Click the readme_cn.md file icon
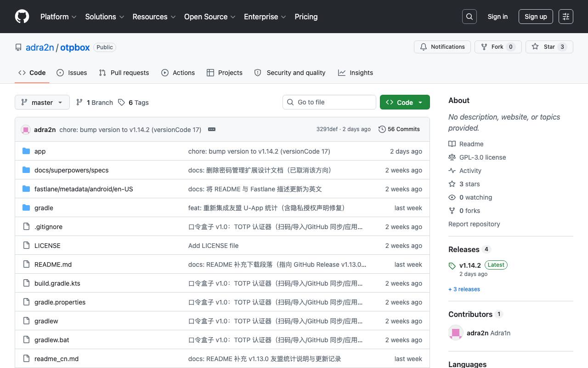The height and width of the screenshot is (368, 588). pyautogui.click(x=26, y=359)
